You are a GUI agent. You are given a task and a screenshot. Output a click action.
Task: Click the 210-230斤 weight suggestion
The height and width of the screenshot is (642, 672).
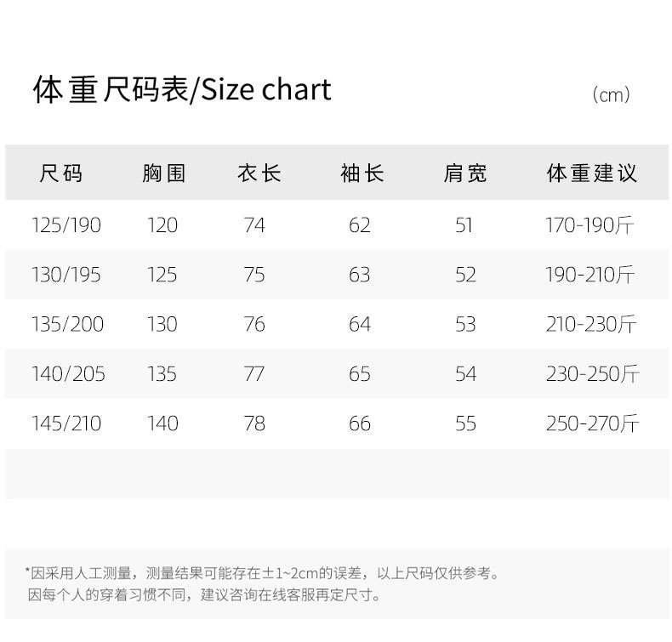[x=591, y=324]
